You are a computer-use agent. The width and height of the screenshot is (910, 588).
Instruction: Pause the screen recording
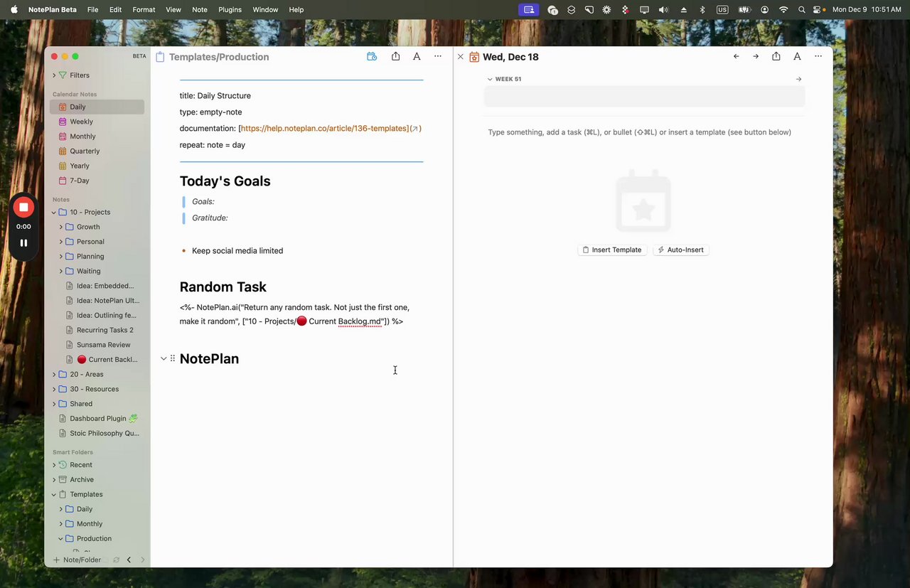coord(23,243)
